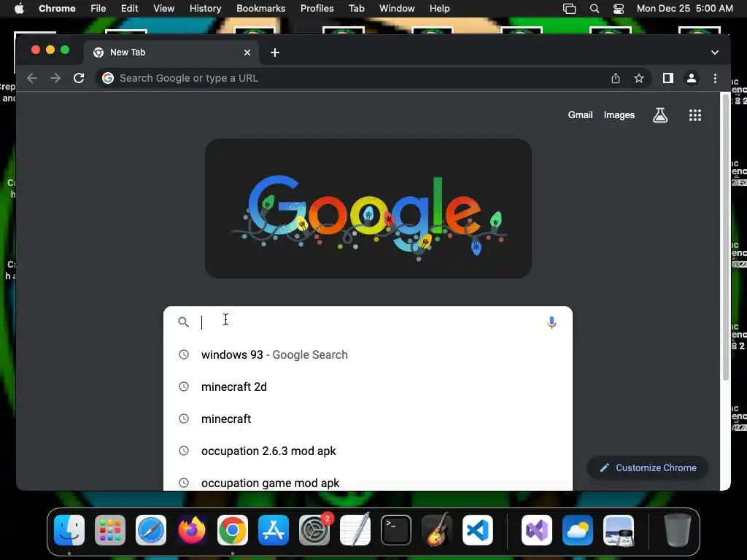Open the Images link
Image resolution: width=747 pixels, height=560 pixels.
(x=619, y=114)
